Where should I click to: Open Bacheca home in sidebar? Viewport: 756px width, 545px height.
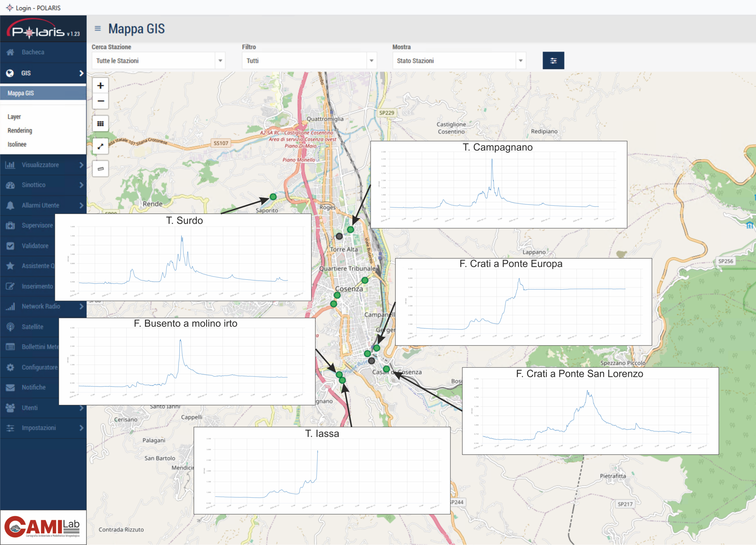(x=33, y=52)
